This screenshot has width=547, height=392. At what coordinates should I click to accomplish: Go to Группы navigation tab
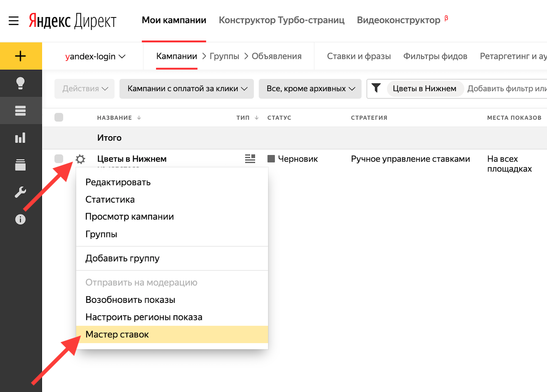point(224,56)
